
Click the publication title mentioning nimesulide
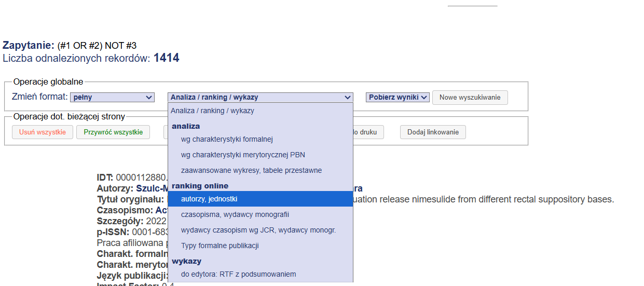pyautogui.click(x=483, y=199)
